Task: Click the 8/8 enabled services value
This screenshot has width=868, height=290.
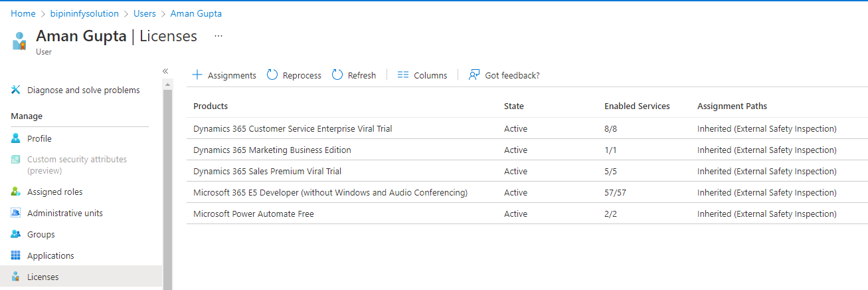Action: pyautogui.click(x=610, y=128)
